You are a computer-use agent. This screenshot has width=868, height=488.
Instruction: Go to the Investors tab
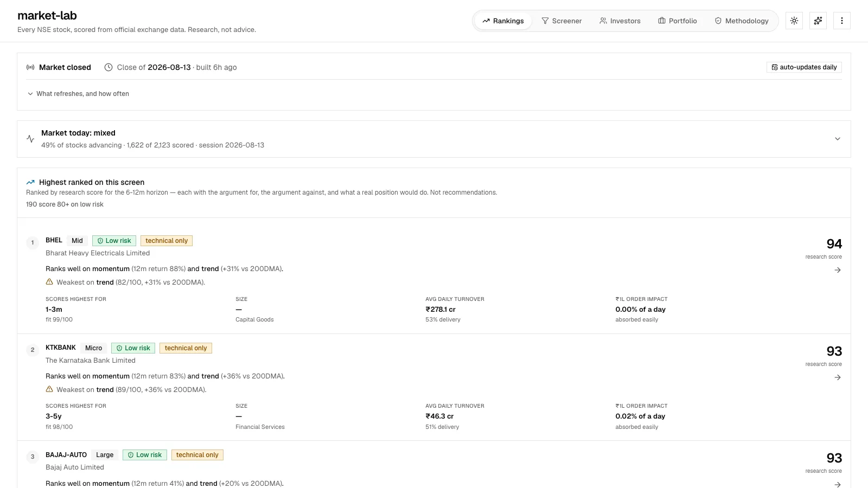click(x=620, y=21)
